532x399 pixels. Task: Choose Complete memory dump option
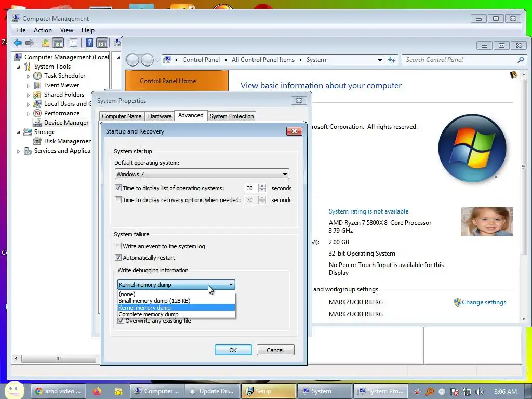point(176,314)
